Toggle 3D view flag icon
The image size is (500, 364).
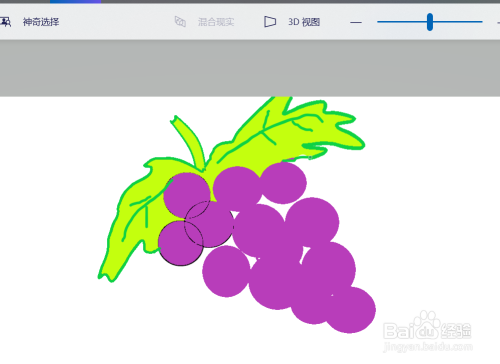click(x=270, y=22)
